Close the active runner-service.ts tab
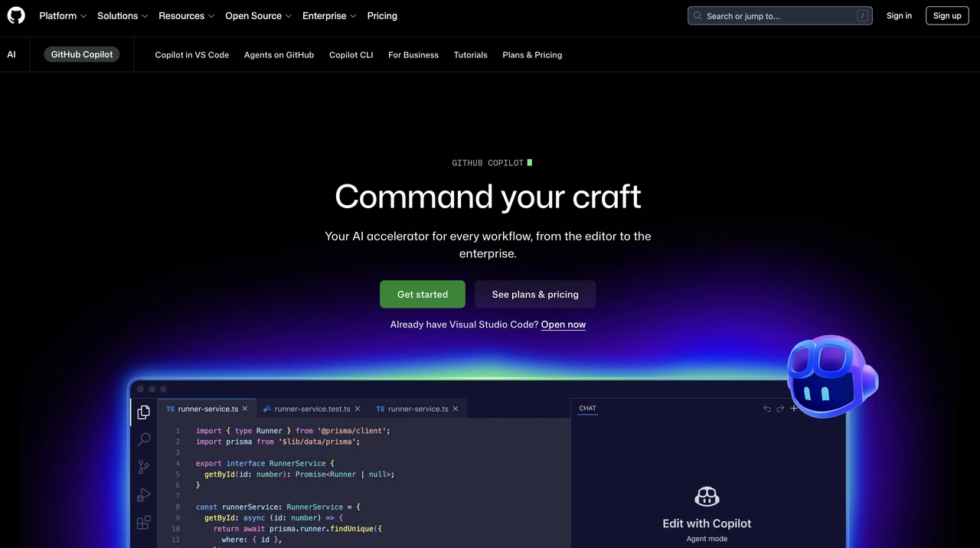 point(245,409)
